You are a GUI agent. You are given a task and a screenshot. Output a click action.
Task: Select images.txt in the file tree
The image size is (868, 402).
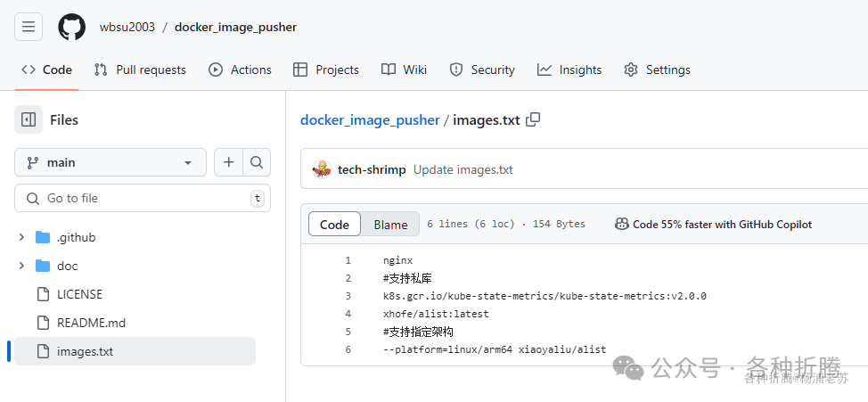tap(135, 351)
